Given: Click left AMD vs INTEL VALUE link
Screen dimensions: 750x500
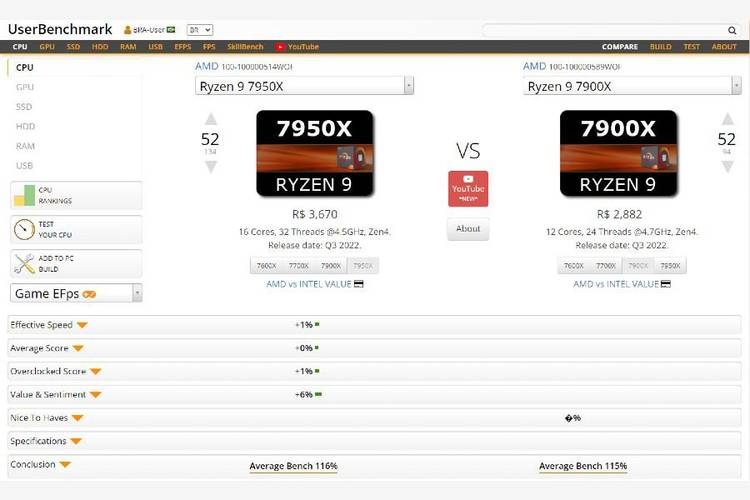Looking at the screenshot, I should 309,284.
